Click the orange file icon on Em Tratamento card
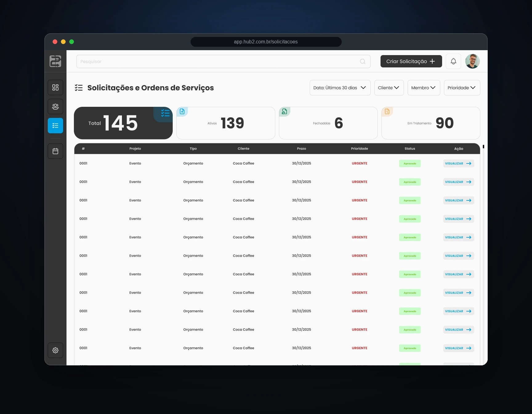This screenshot has height=414, width=532. [387, 111]
